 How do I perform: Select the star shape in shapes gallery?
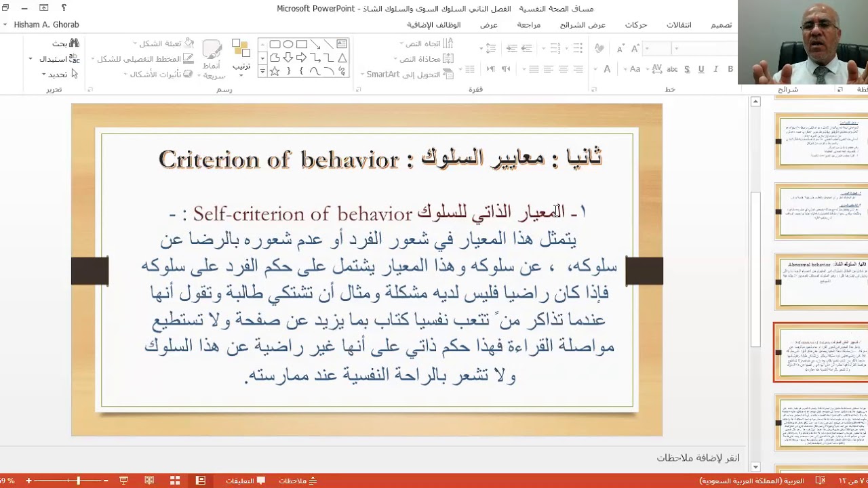[x=275, y=71]
